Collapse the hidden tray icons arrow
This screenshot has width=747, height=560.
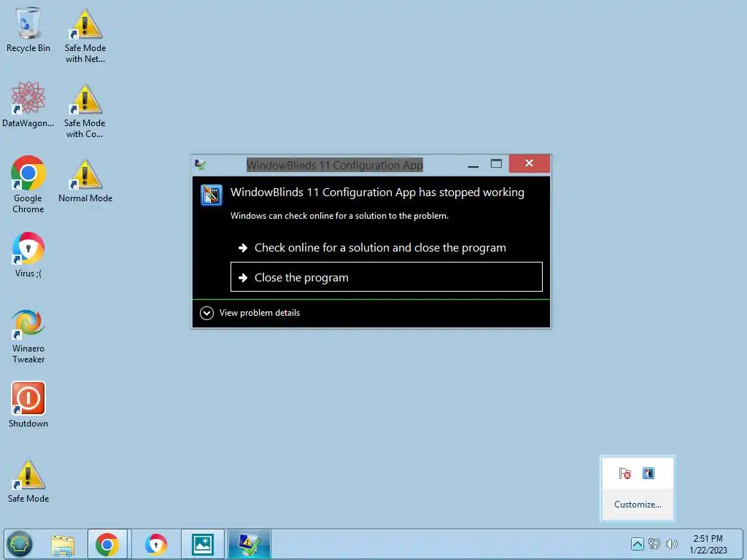tap(638, 544)
